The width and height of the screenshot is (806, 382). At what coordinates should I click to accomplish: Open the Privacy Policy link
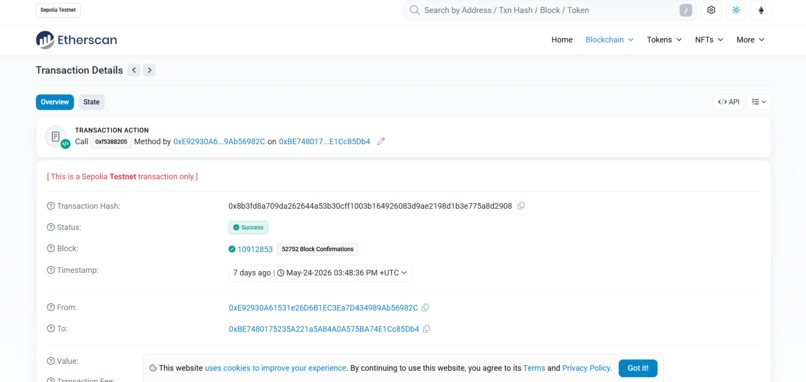pyautogui.click(x=586, y=368)
